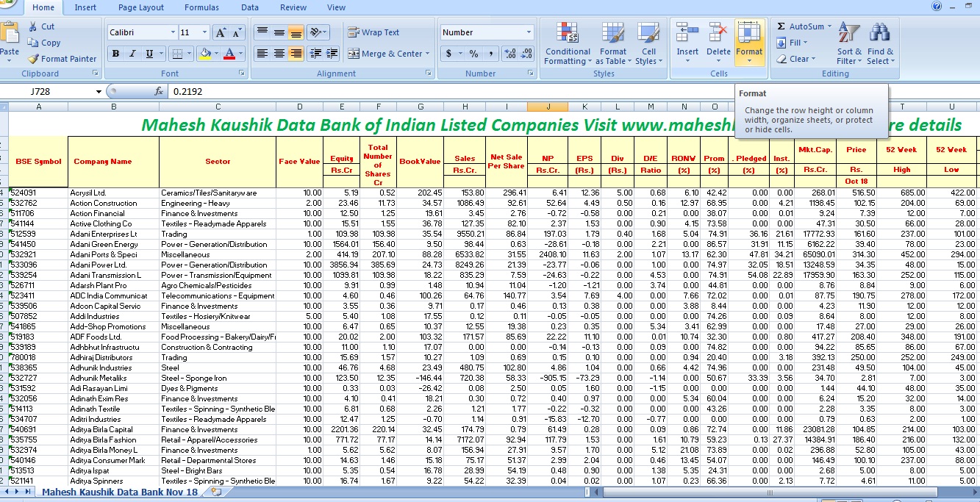The image size is (980, 502).
Task: Open the Number Format dropdown
Action: pos(485,32)
